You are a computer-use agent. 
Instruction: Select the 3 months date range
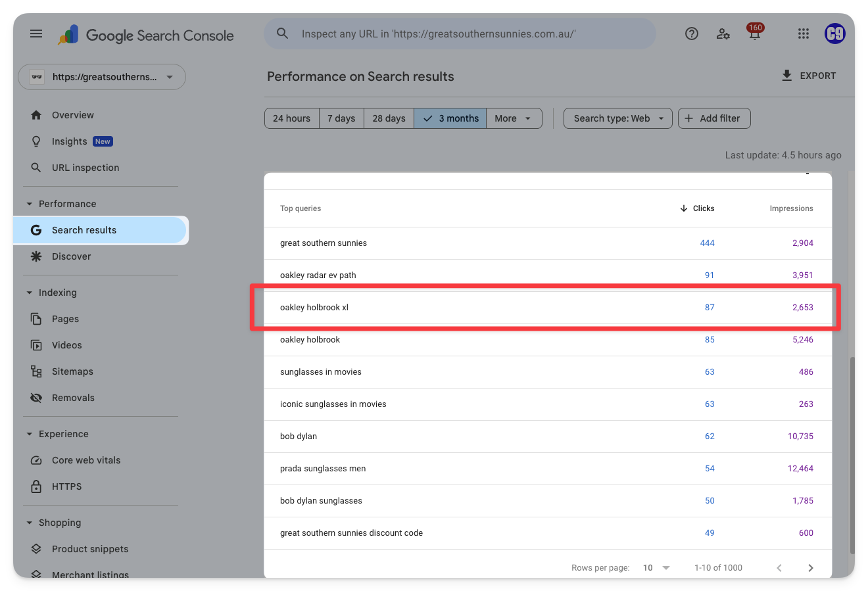(x=450, y=118)
